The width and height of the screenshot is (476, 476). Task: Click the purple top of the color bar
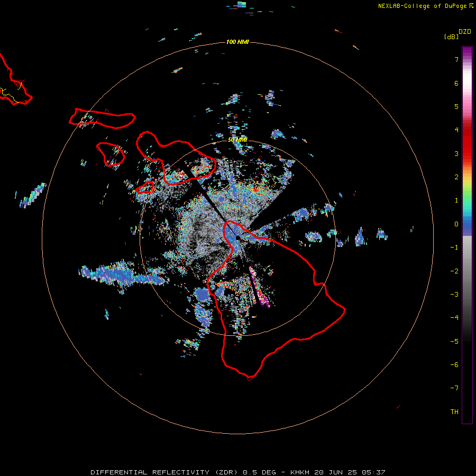[467, 51]
